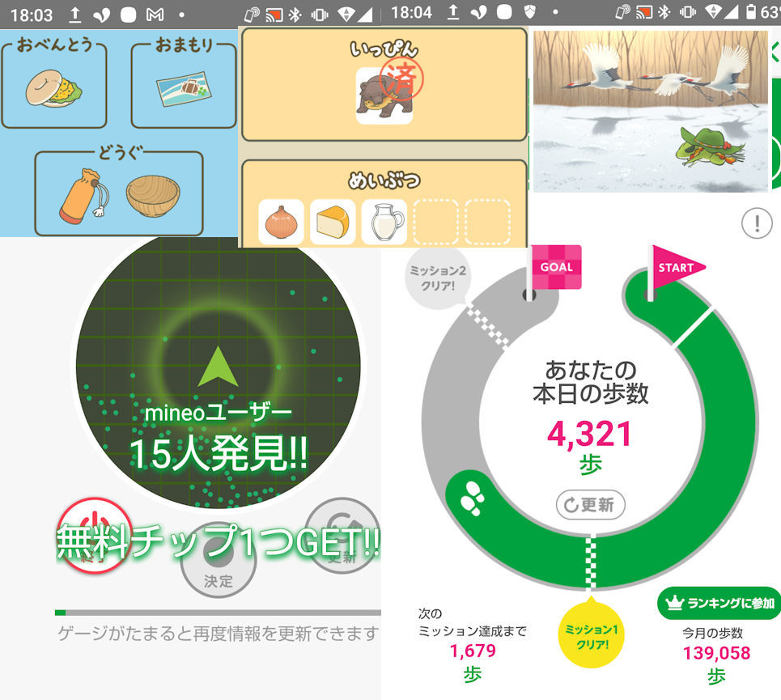Tap the travel ticket in おまもり box

coord(184,89)
